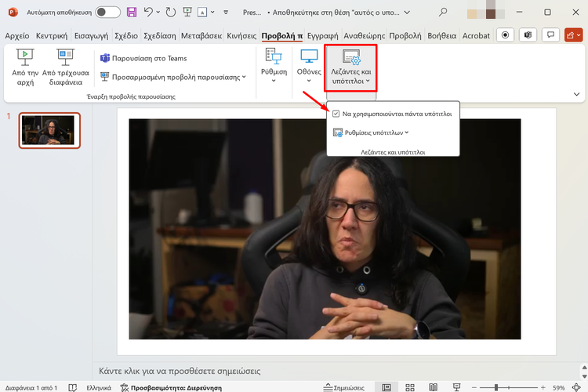Click Παρουσίαση στο Teams

click(143, 58)
